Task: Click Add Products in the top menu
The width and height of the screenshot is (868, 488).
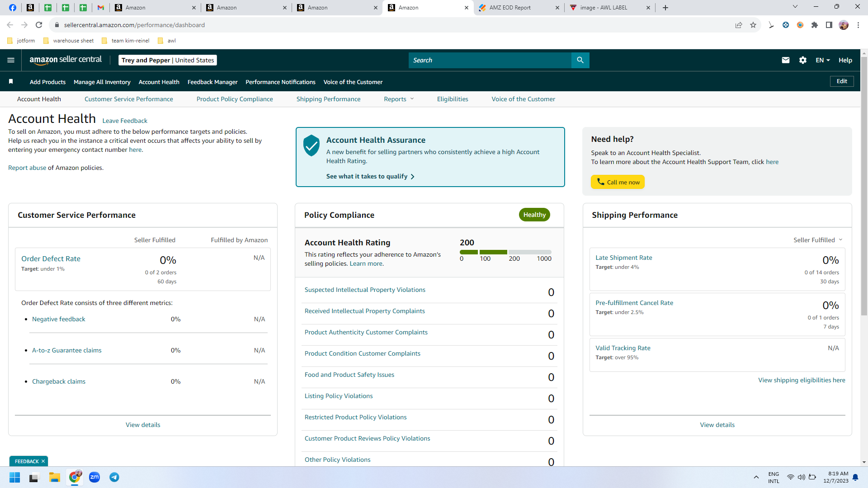Action: [x=47, y=82]
